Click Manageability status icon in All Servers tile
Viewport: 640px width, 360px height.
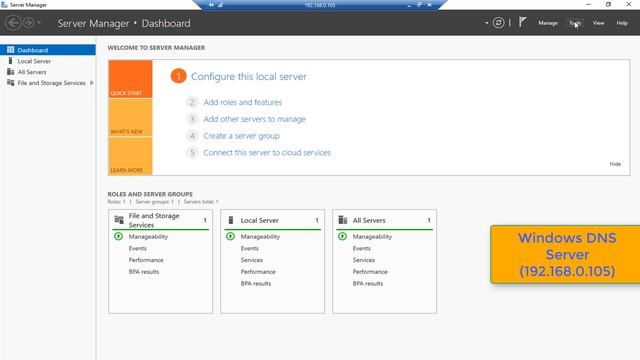coord(342,236)
